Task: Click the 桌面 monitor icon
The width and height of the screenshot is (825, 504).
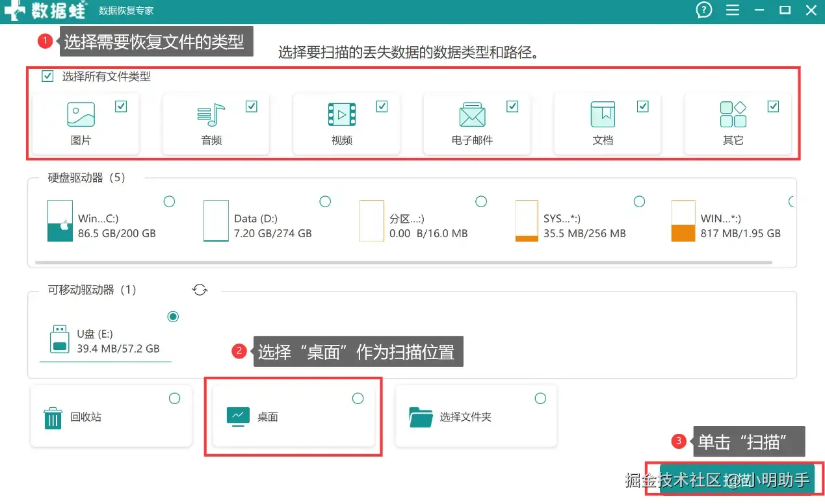Action: pyautogui.click(x=238, y=416)
